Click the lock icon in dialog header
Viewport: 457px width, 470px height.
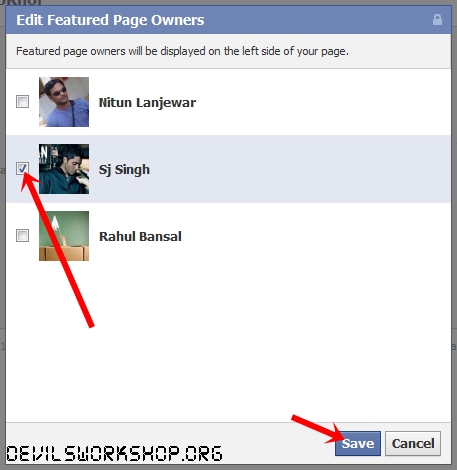point(437,20)
